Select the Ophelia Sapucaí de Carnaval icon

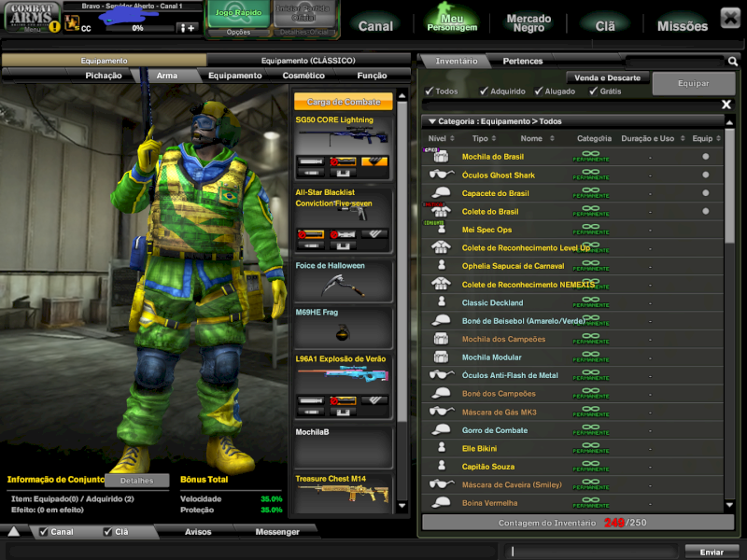442,265
